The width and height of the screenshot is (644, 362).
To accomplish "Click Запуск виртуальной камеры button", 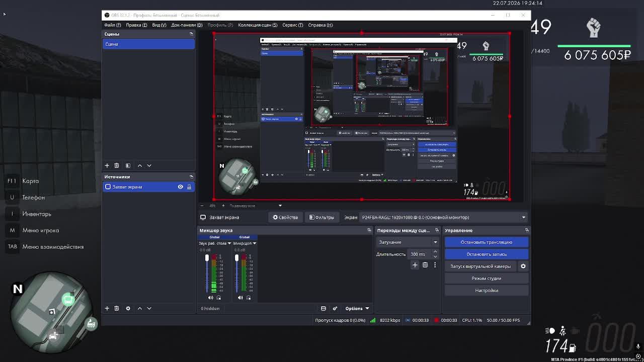I will pyautogui.click(x=480, y=266).
